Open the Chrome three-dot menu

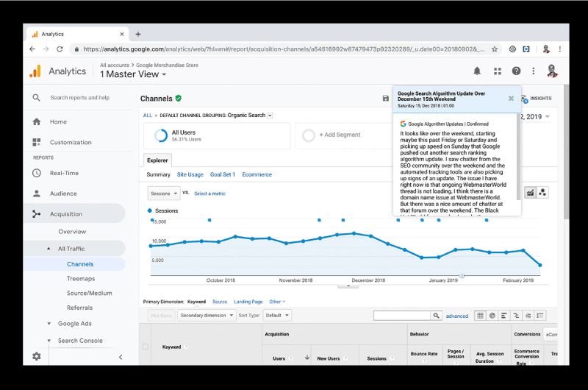(x=560, y=49)
